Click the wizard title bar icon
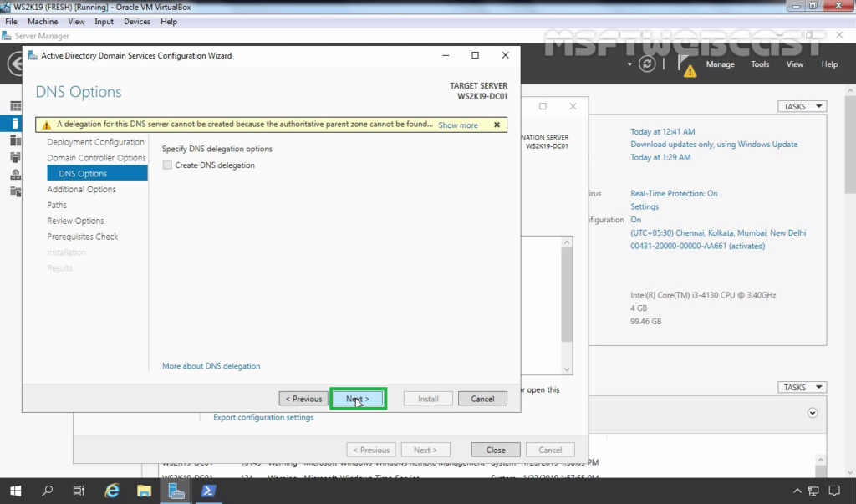The width and height of the screenshot is (856, 504). point(33,56)
